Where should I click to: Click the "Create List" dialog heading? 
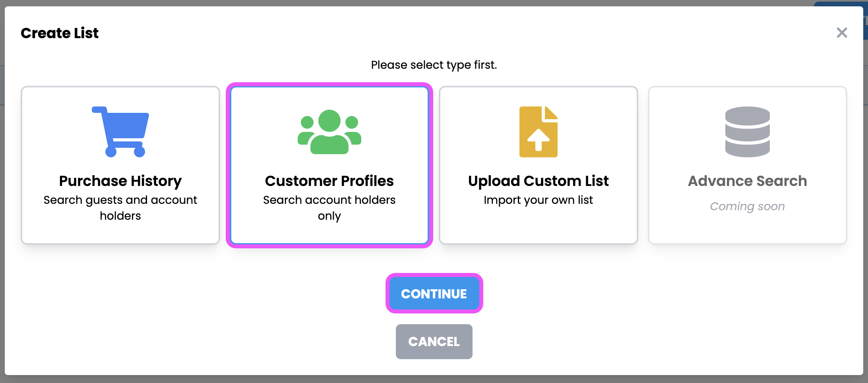click(60, 33)
